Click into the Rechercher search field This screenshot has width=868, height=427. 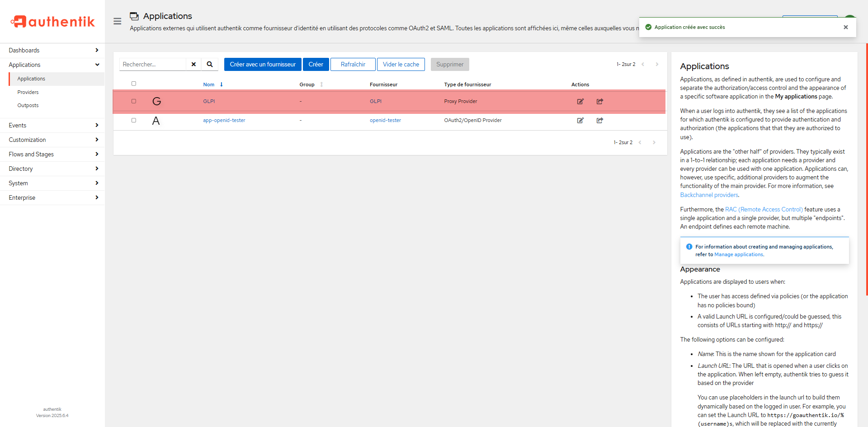[153, 64]
